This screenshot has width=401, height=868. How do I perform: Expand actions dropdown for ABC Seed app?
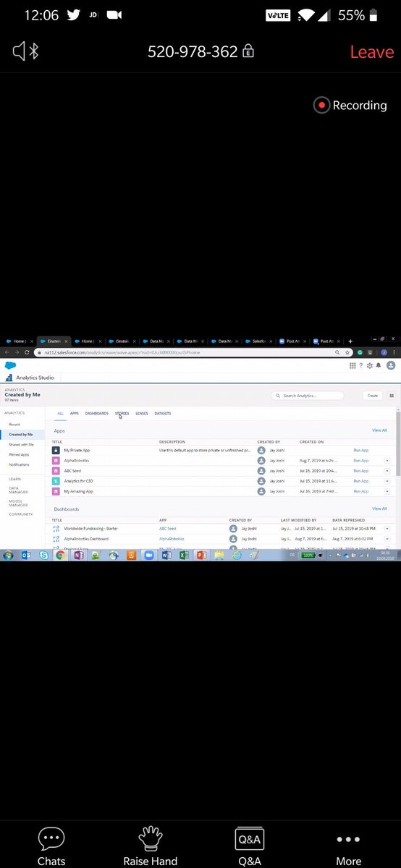coord(387,470)
